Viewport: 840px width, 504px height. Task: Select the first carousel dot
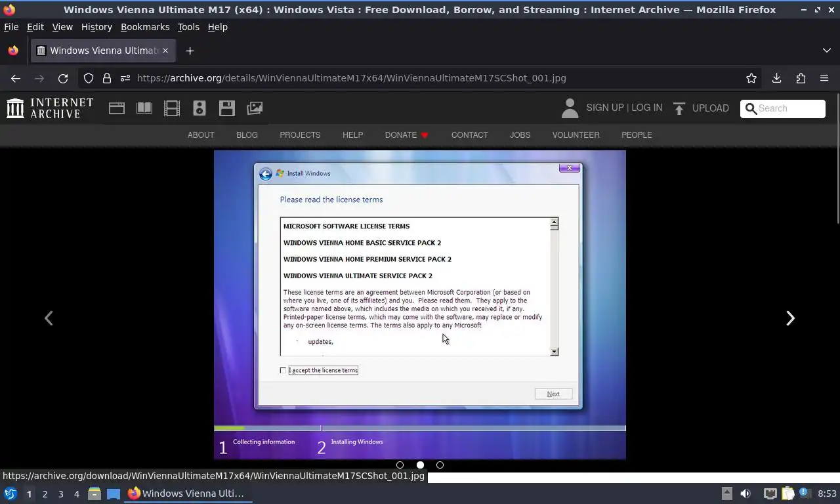[x=400, y=465]
